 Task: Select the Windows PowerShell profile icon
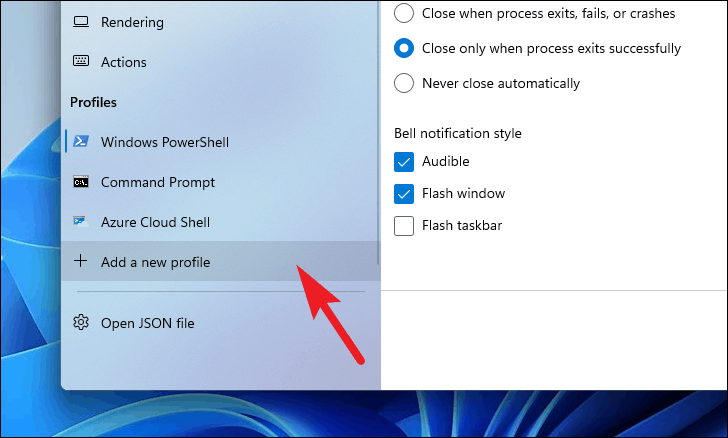pos(81,141)
